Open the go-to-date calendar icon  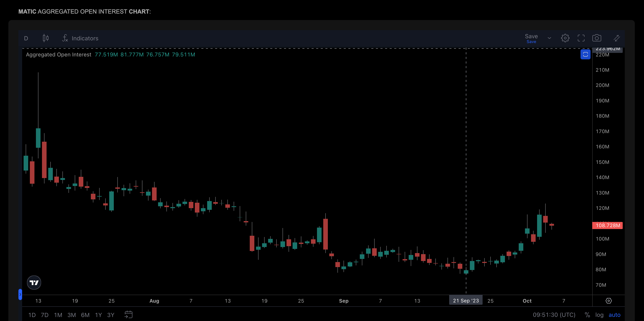pos(128,315)
